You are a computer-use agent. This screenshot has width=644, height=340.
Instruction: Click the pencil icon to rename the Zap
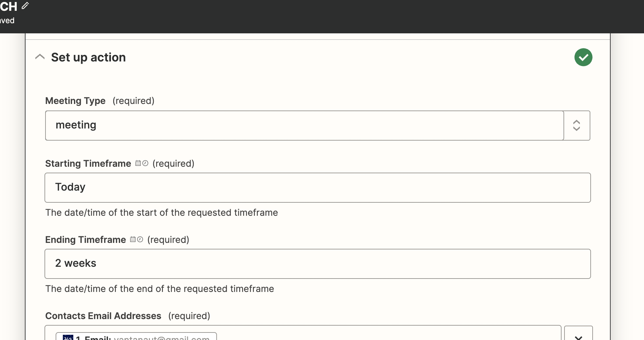(25, 6)
